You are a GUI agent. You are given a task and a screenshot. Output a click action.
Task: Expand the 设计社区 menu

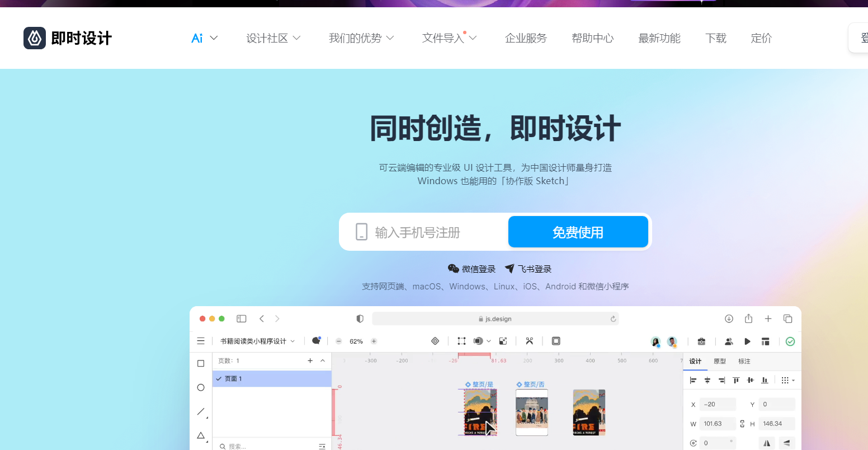pos(273,38)
